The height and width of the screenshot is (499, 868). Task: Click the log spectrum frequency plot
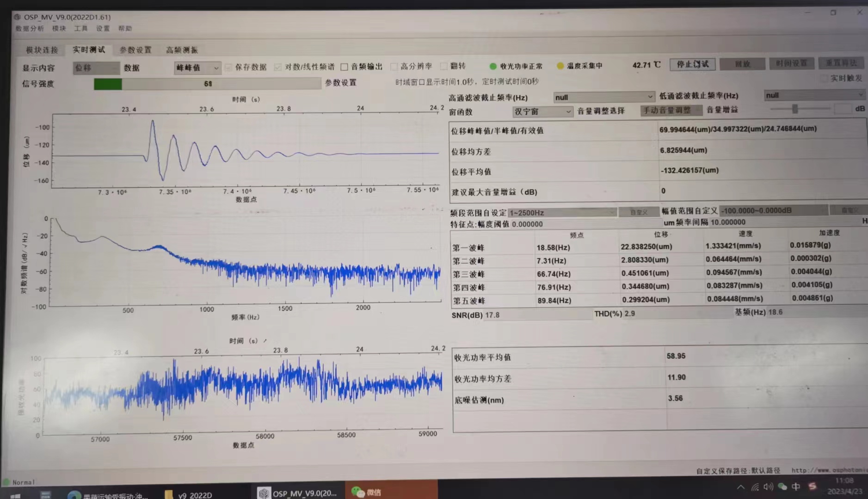[x=245, y=261]
